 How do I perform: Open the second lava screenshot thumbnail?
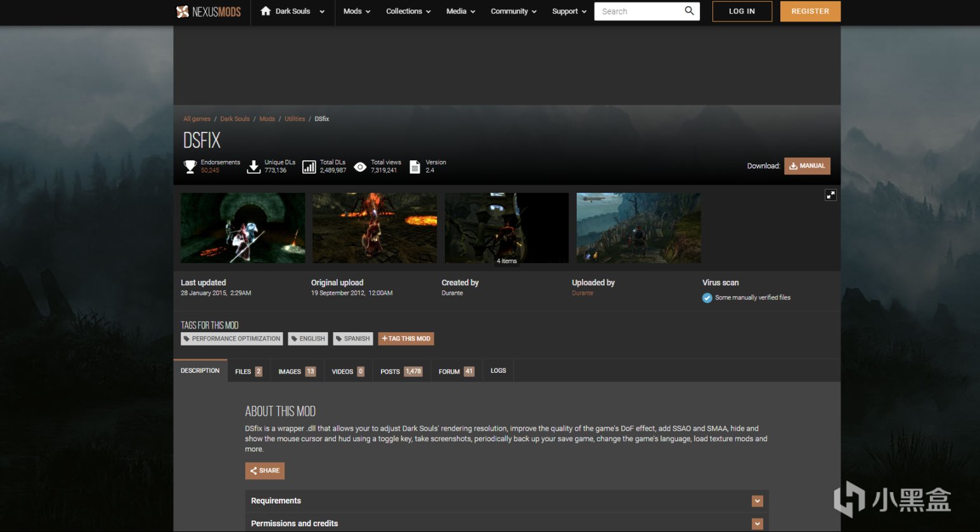(375, 228)
